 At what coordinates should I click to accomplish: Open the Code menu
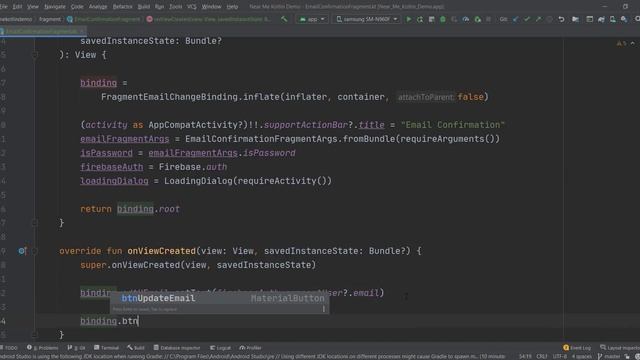[x=77, y=7]
